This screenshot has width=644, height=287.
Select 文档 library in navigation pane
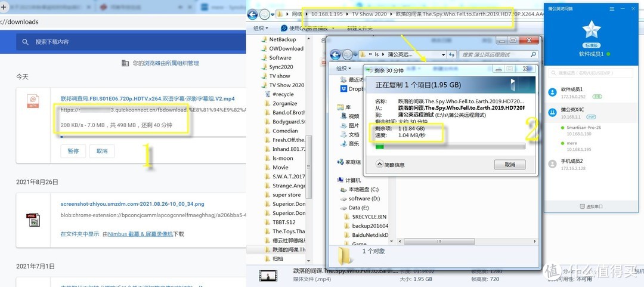pos(351,134)
